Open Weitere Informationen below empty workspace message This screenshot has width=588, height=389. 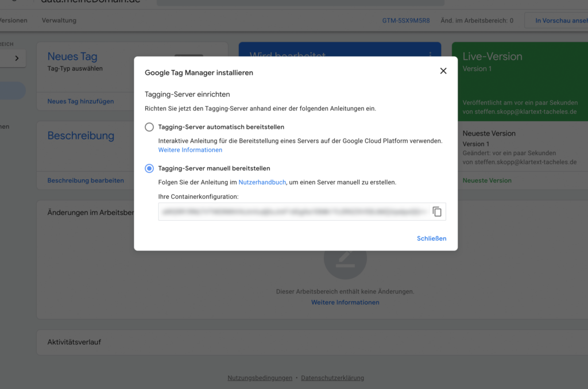click(x=345, y=302)
